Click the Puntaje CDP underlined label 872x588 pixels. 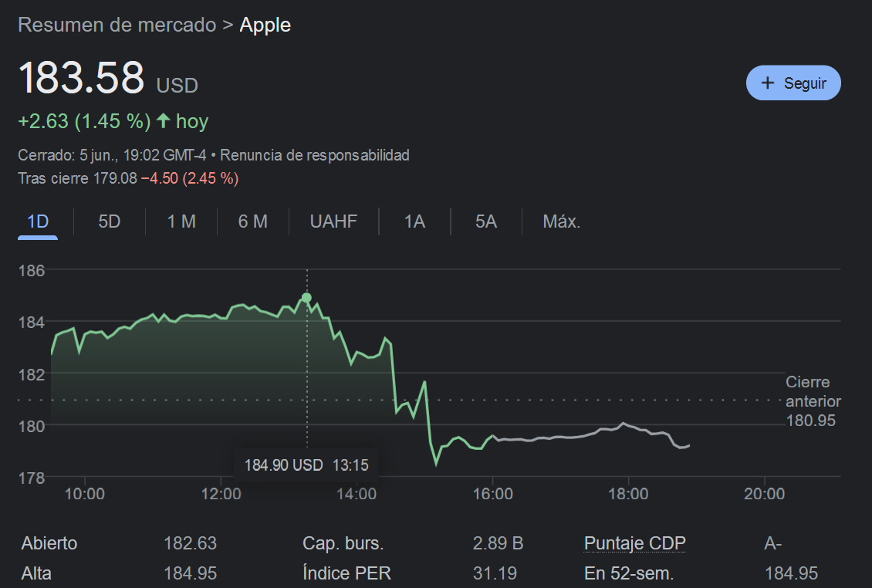634,543
